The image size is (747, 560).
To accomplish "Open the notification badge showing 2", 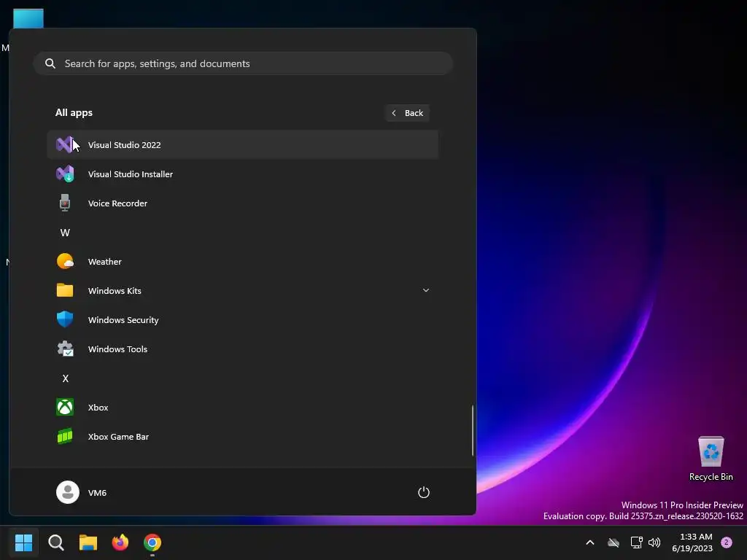I will point(727,542).
